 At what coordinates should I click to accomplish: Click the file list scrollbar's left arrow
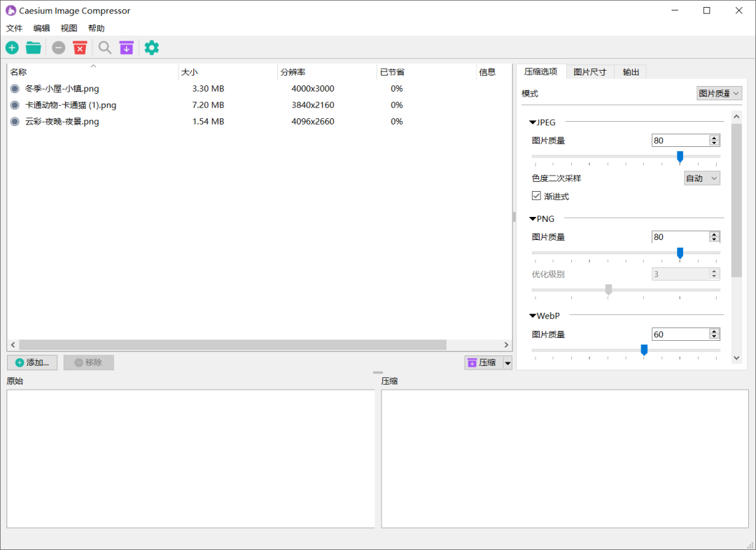point(13,345)
